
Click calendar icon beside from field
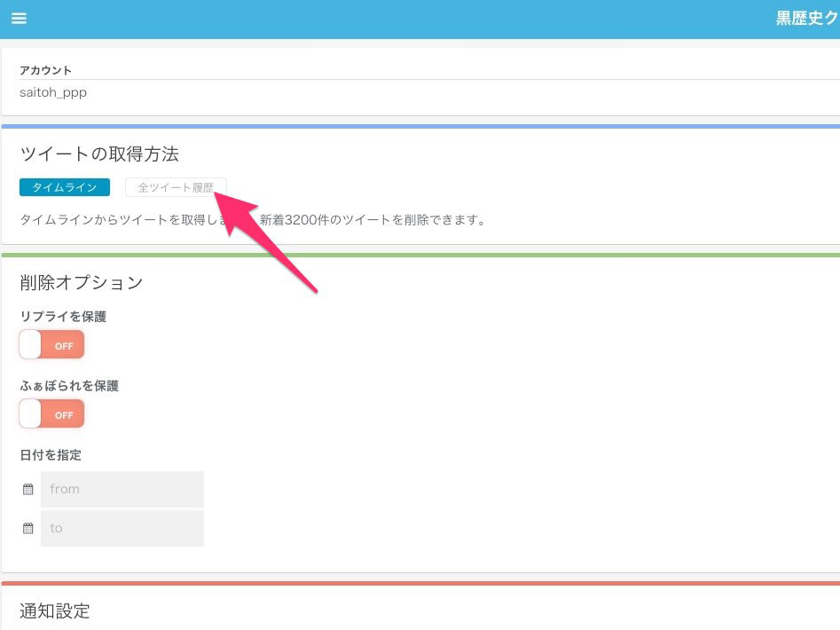(x=28, y=489)
